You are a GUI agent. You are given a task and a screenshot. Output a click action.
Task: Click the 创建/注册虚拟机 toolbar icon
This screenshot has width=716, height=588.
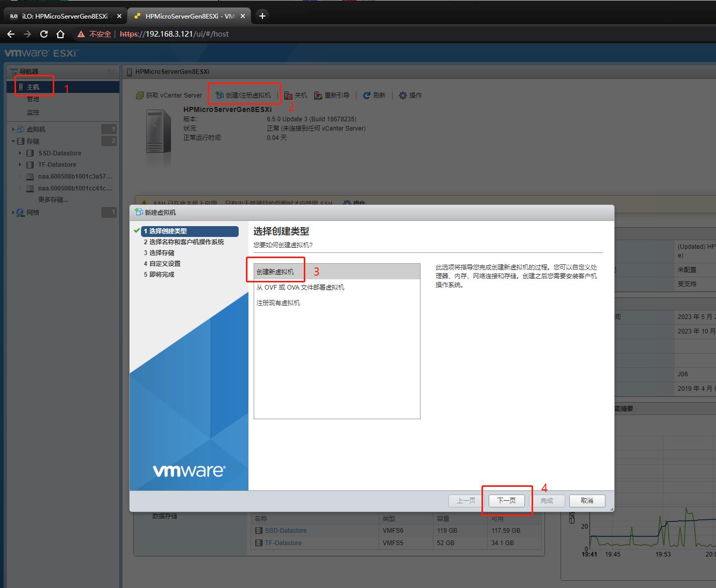click(x=220, y=96)
